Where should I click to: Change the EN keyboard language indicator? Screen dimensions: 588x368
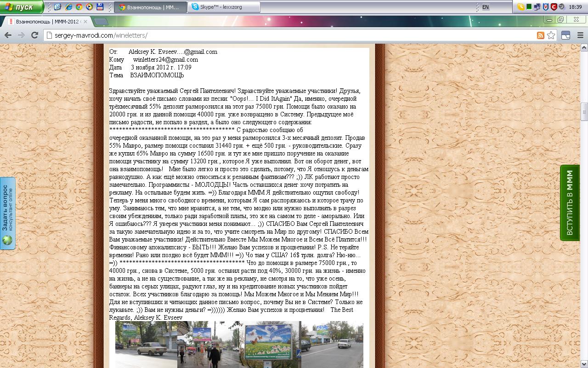486,7
